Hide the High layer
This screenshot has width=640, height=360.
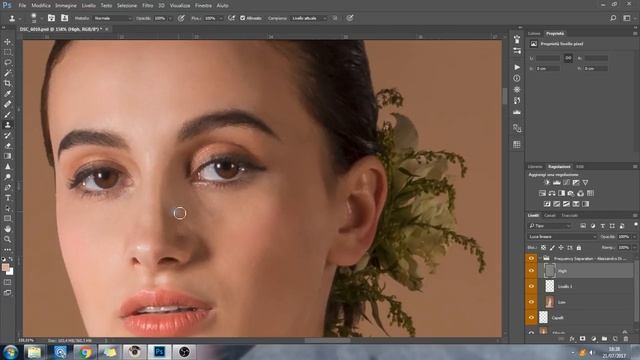(x=531, y=271)
